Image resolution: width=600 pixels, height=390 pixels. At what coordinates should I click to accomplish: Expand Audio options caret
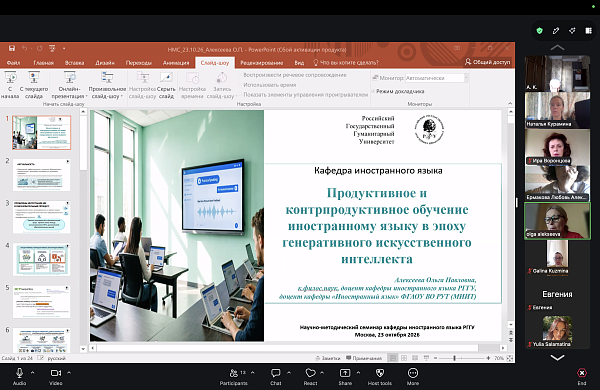(x=33, y=372)
